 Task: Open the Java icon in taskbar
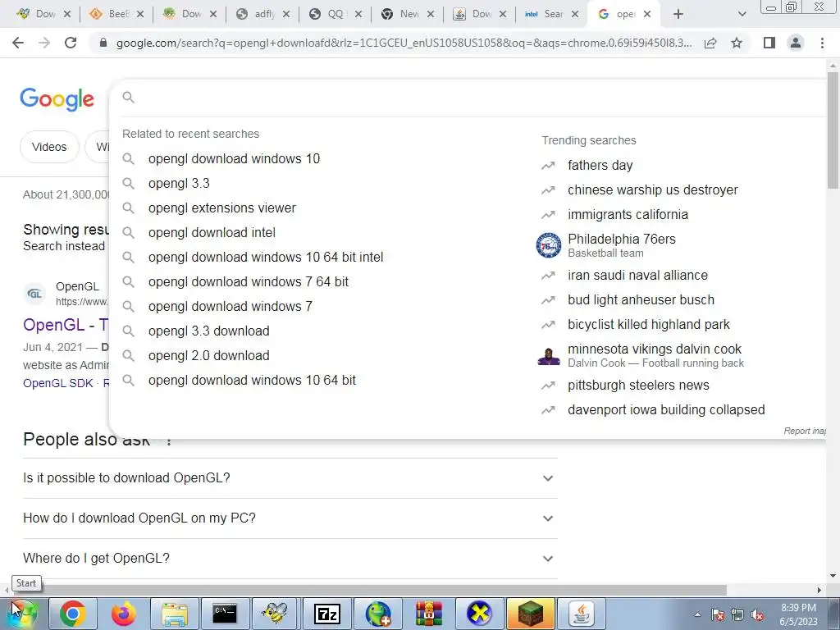582,614
